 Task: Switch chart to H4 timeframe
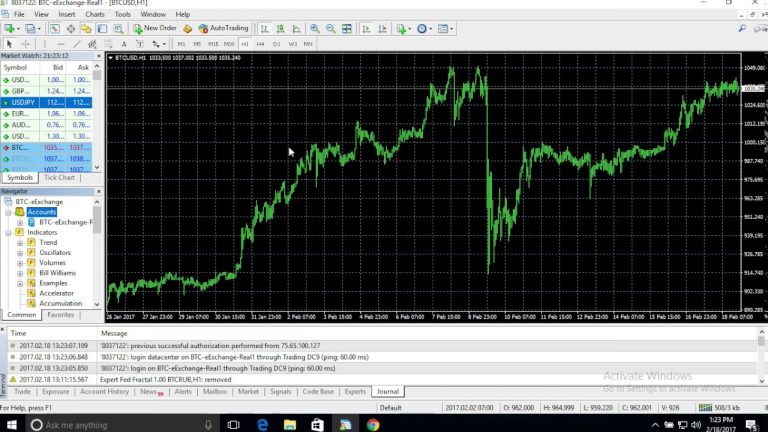261,44
